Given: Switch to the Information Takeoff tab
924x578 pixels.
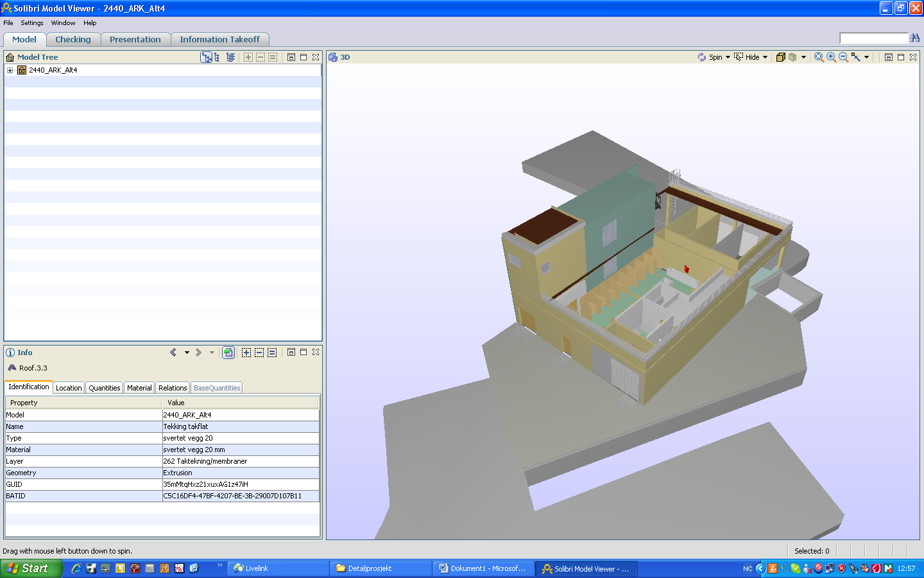Looking at the screenshot, I should tap(219, 39).
